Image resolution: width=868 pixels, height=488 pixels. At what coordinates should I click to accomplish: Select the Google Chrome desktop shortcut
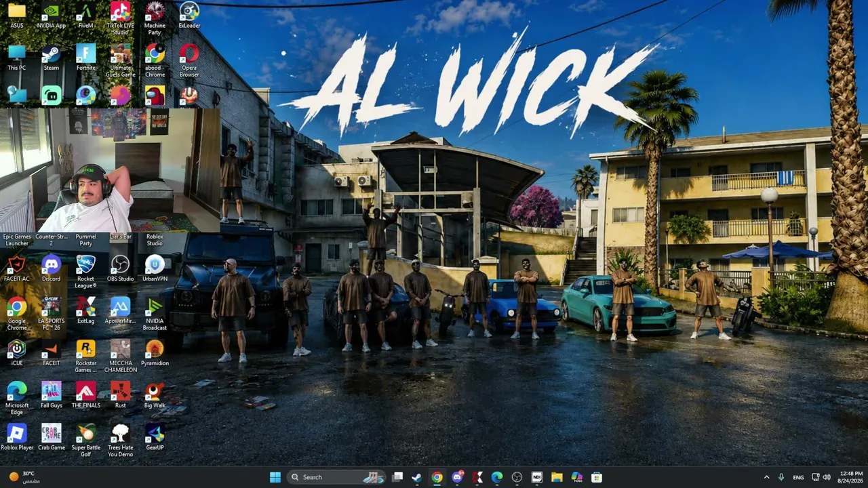click(17, 314)
